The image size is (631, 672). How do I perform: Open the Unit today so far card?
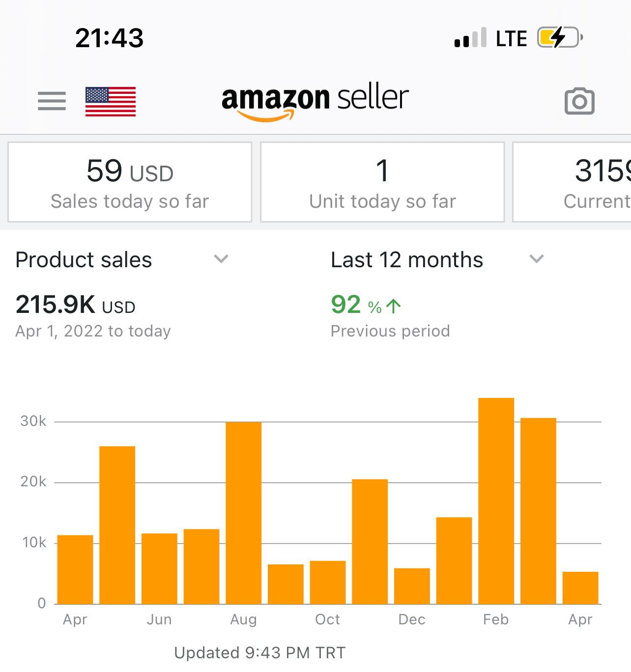(x=382, y=182)
